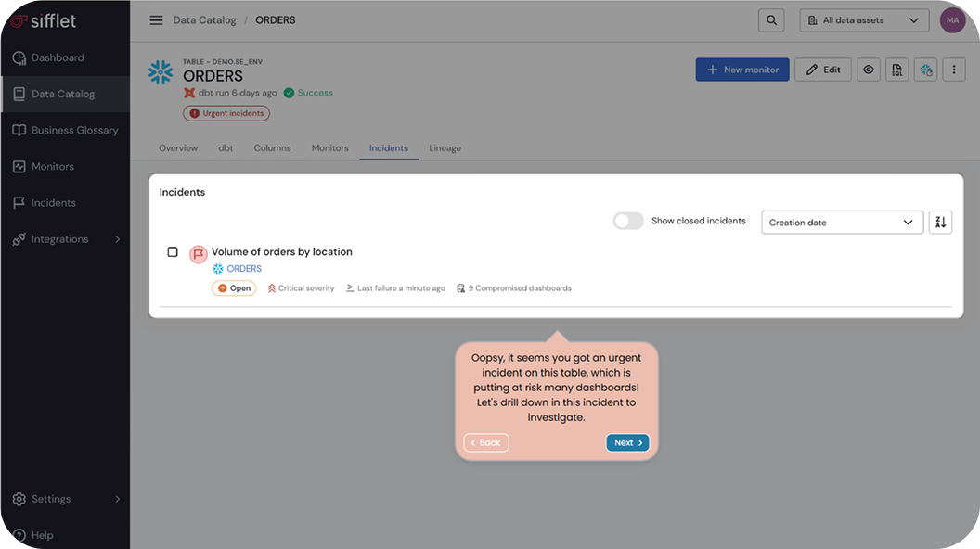Open Business Glossary in sidebar
The image size is (980, 549).
click(65, 131)
